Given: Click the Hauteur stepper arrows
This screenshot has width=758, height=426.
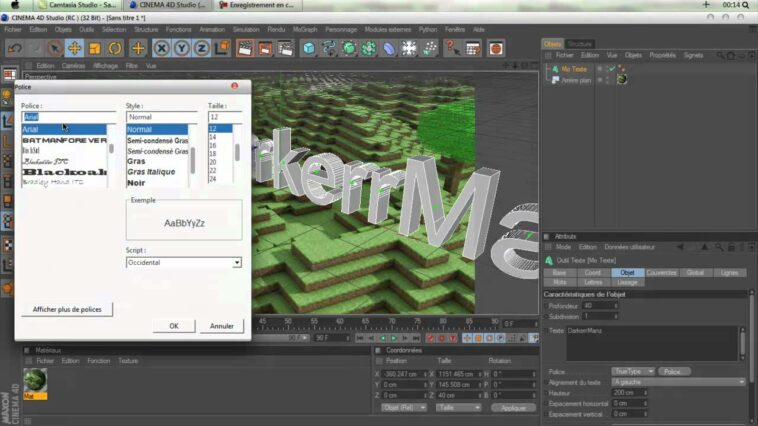Looking at the screenshot, I should [x=645, y=393].
